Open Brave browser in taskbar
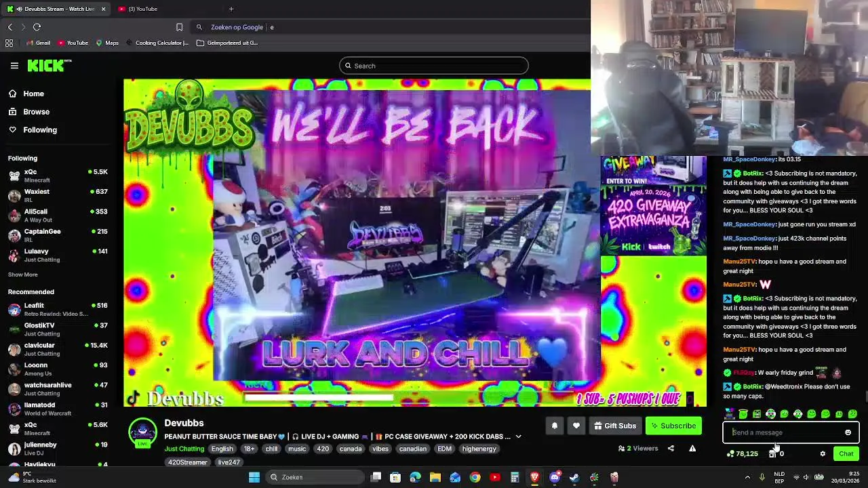 tap(535, 477)
